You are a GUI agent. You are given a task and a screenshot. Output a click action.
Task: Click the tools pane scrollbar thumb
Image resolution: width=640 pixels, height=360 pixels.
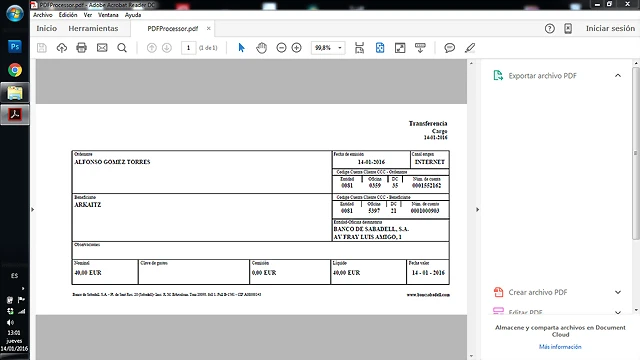(635, 153)
